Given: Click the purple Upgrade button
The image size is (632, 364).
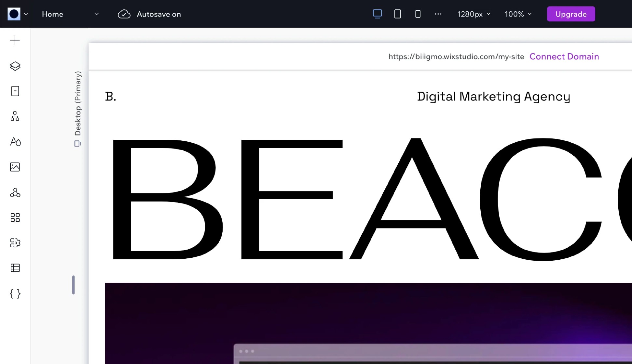Looking at the screenshot, I should tap(571, 14).
